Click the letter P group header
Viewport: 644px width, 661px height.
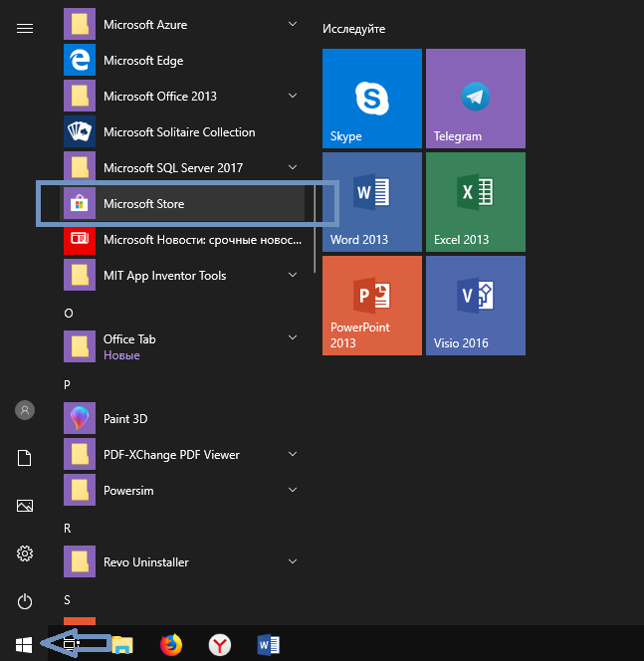point(67,385)
